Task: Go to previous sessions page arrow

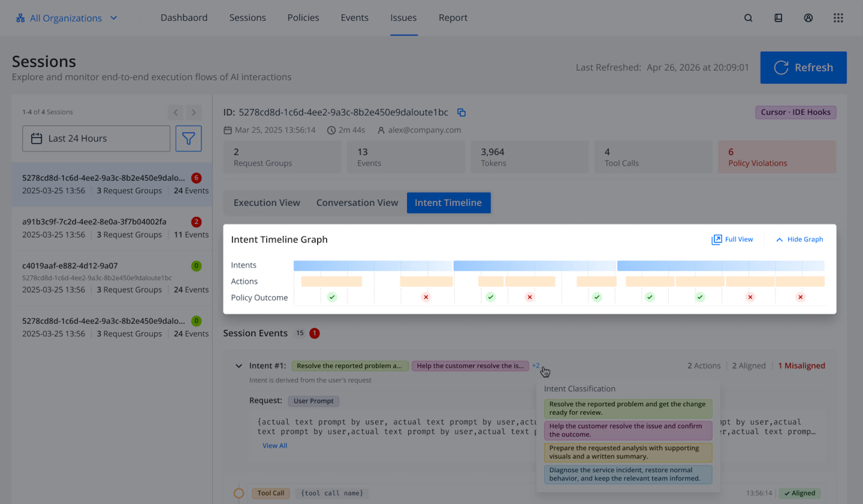Action: pos(176,112)
